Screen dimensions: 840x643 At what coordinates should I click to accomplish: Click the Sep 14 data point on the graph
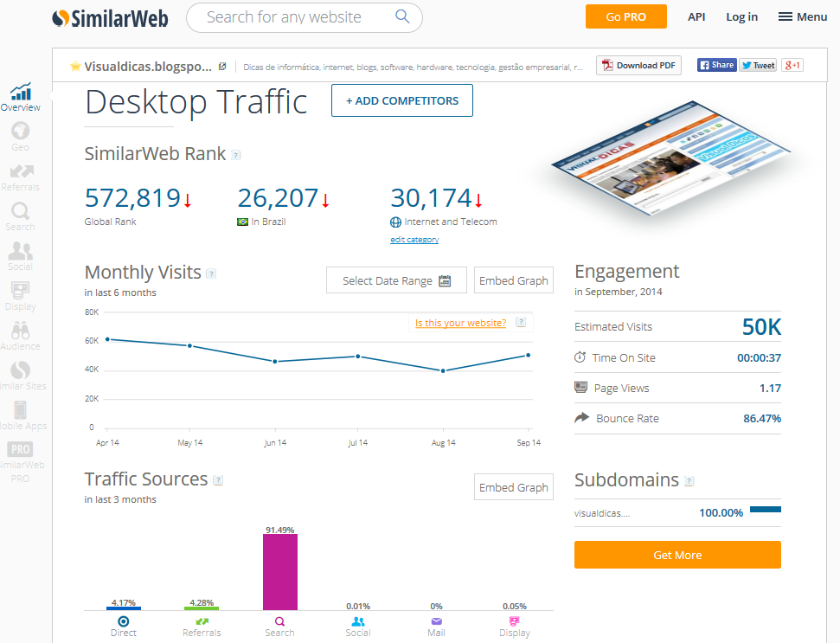[x=529, y=356]
